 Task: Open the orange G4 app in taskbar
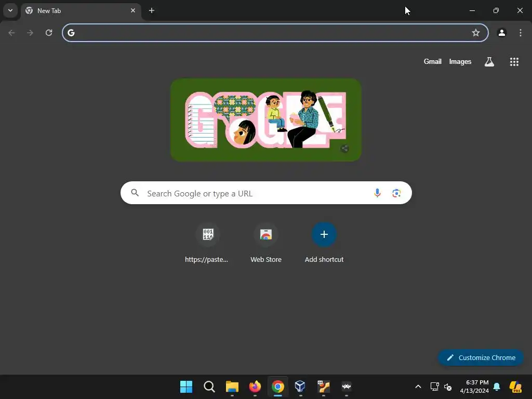[x=323, y=387]
